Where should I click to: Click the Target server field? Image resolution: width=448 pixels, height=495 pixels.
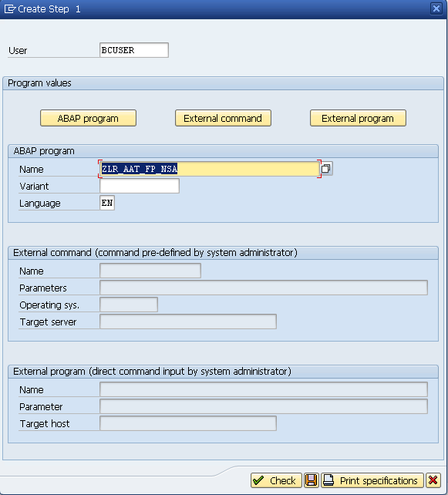pos(188,322)
